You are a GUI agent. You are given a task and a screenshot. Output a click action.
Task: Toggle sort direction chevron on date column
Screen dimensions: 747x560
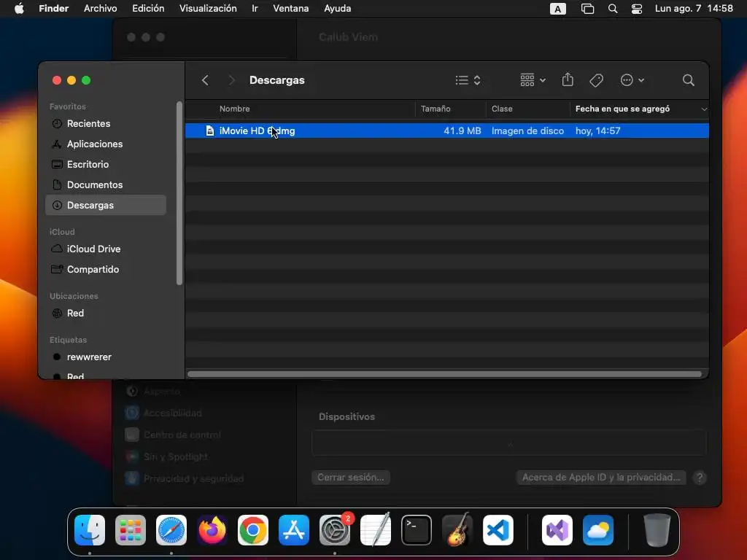tap(704, 109)
